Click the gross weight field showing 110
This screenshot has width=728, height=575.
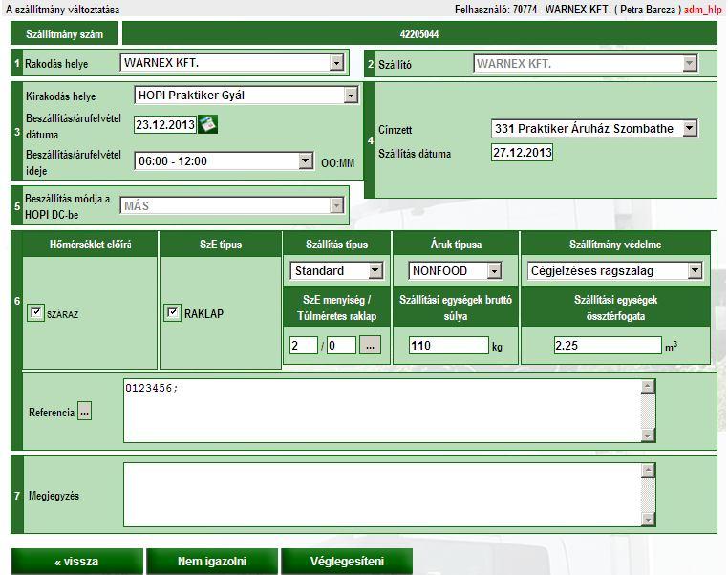(x=448, y=346)
